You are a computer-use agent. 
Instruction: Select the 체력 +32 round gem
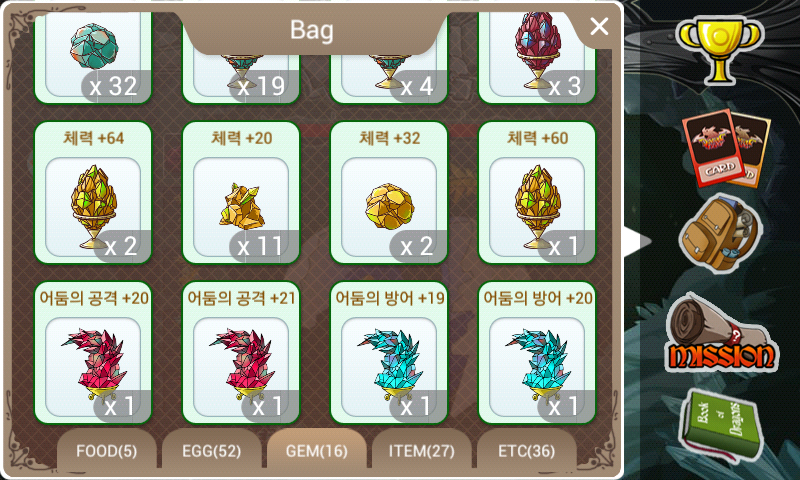(x=389, y=193)
